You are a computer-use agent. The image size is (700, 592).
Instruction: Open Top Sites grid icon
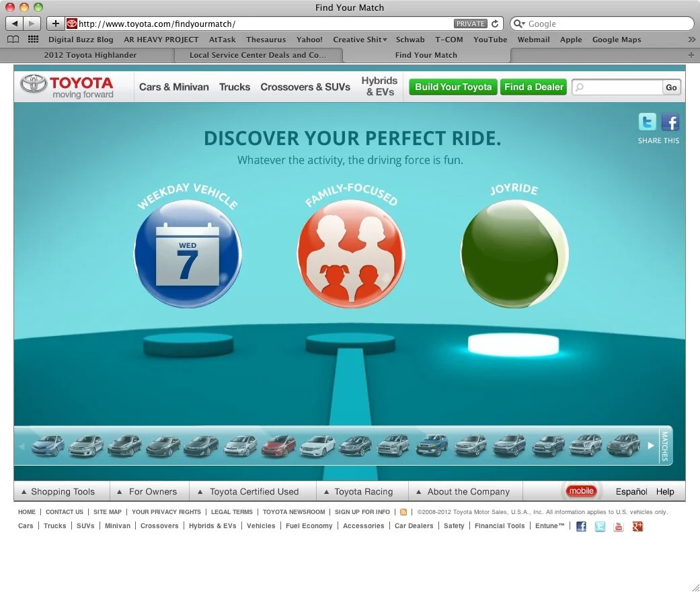33,39
